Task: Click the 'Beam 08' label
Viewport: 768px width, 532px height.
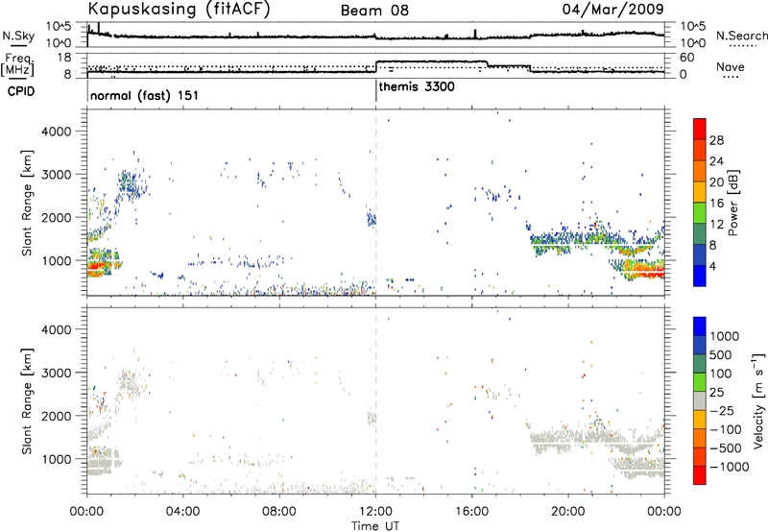Action: (x=374, y=11)
